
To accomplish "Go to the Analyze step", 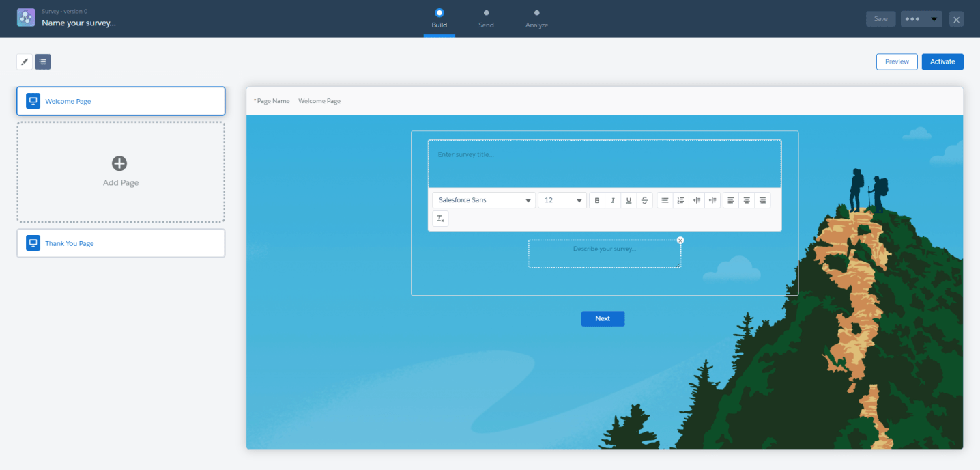I will click(536, 18).
